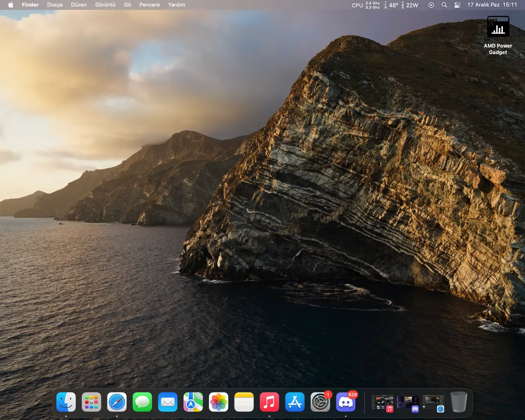The height and width of the screenshot is (420, 525).
Task: Open the Pencere menu
Action: click(x=149, y=5)
